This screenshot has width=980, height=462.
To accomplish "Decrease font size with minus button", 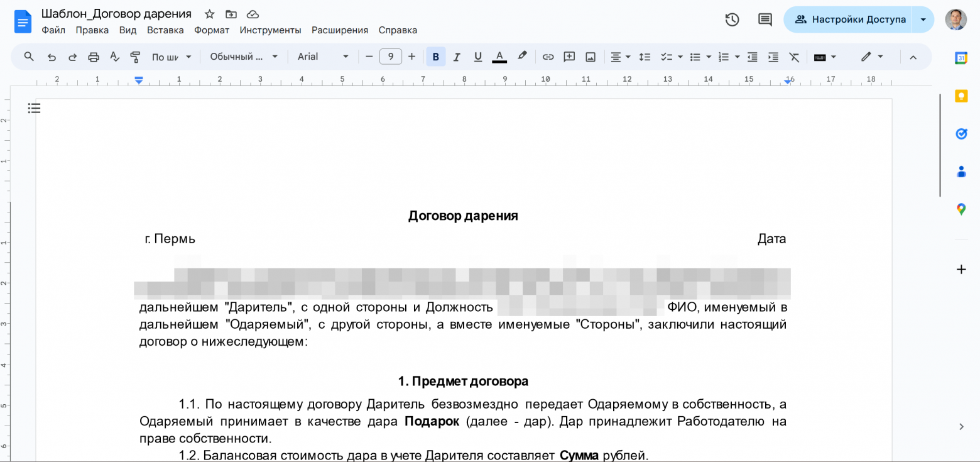I will click(x=369, y=57).
